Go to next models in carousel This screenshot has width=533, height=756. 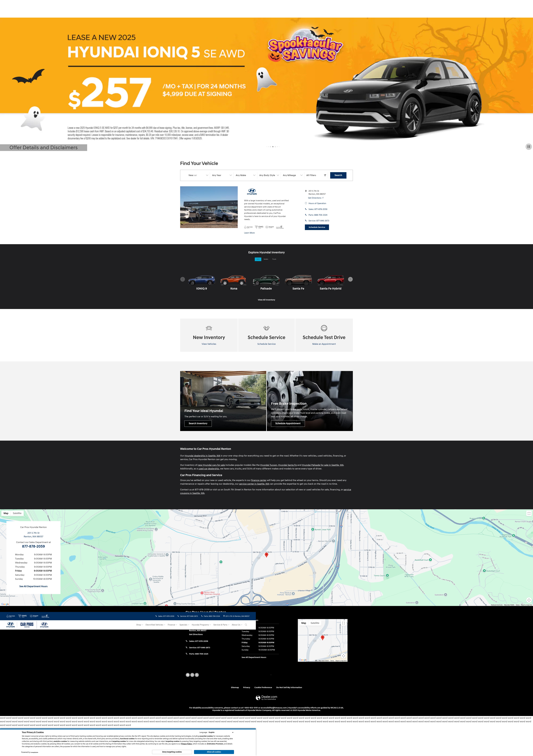click(x=350, y=279)
